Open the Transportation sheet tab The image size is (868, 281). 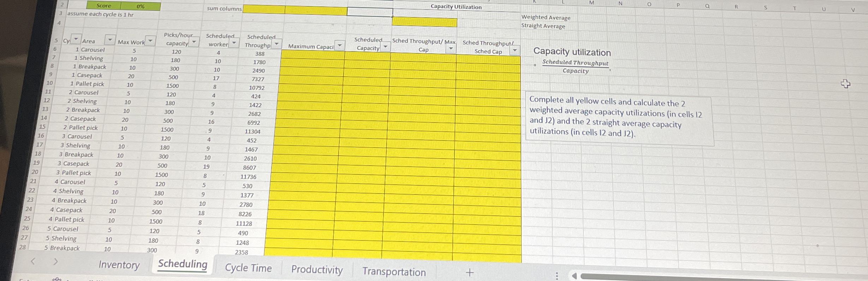coord(394,272)
